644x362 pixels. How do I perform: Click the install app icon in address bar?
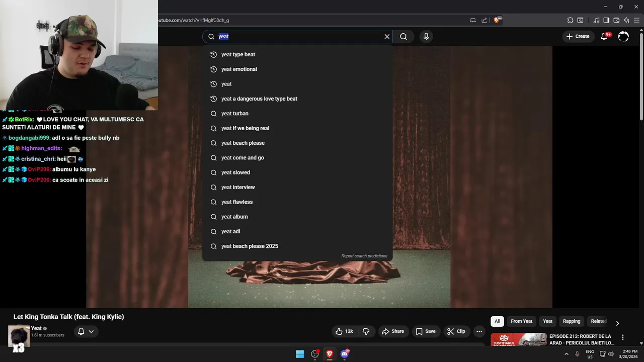(x=473, y=20)
